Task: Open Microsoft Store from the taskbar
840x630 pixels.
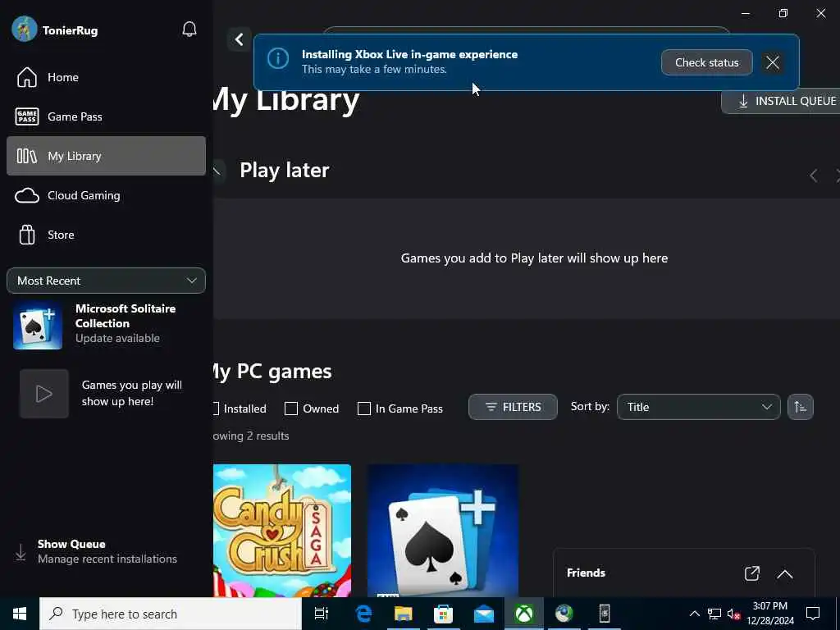Action: (x=443, y=614)
